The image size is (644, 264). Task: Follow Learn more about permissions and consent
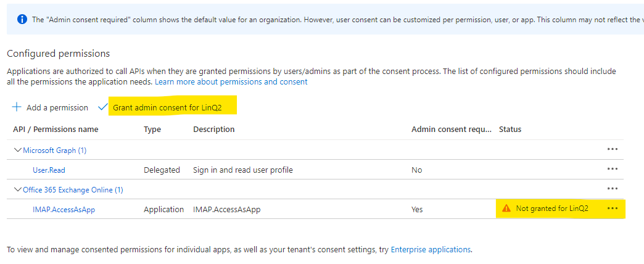(231, 81)
